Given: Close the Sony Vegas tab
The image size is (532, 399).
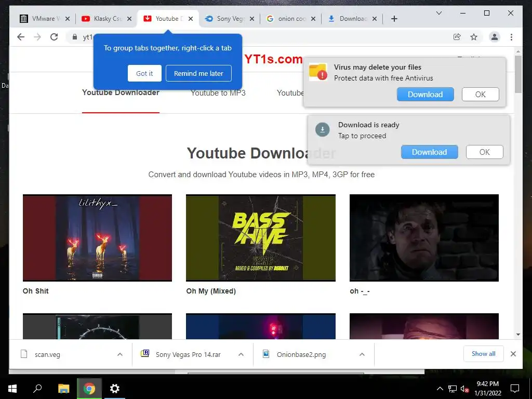Looking at the screenshot, I should coord(252,19).
